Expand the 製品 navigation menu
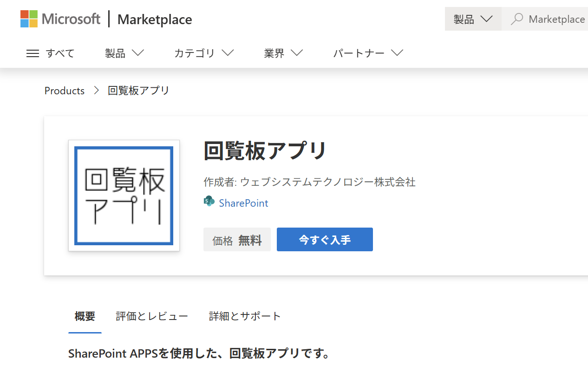This screenshot has width=588, height=366. point(124,53)
